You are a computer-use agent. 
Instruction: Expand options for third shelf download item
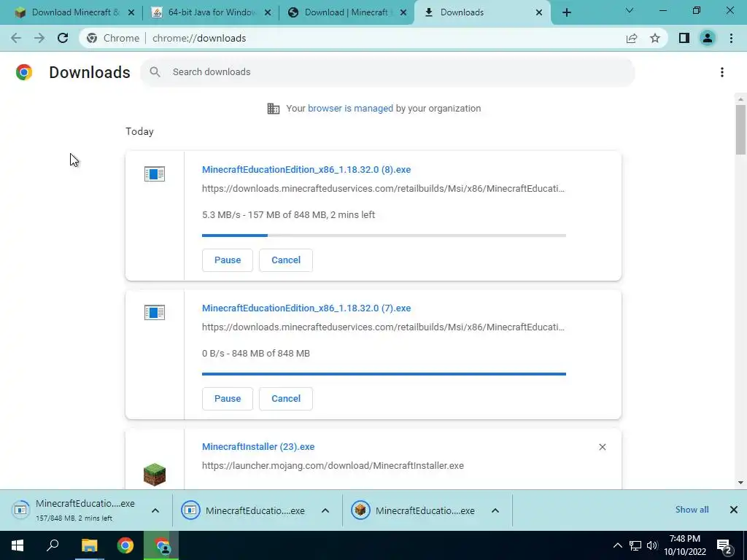point(495,510)
